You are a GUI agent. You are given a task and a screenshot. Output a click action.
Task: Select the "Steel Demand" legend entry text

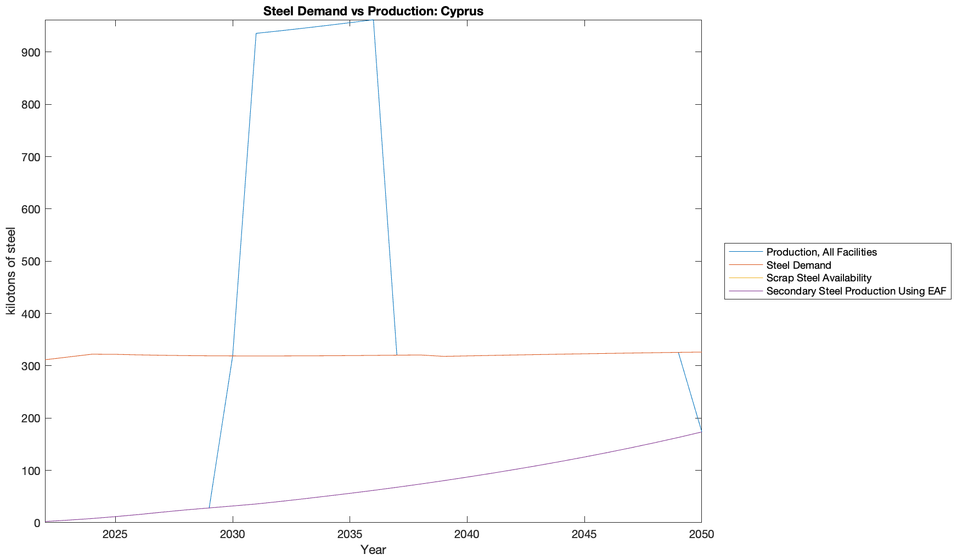[x=798, y=265]
